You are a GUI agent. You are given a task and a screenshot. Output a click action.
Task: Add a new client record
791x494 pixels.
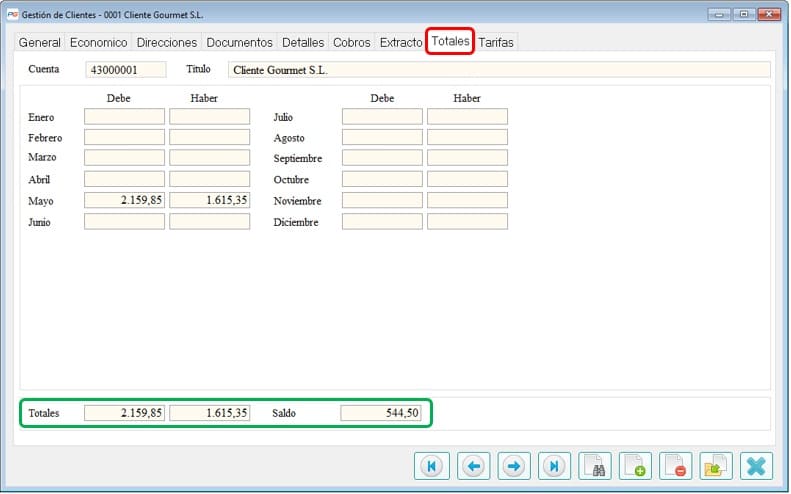635,466
